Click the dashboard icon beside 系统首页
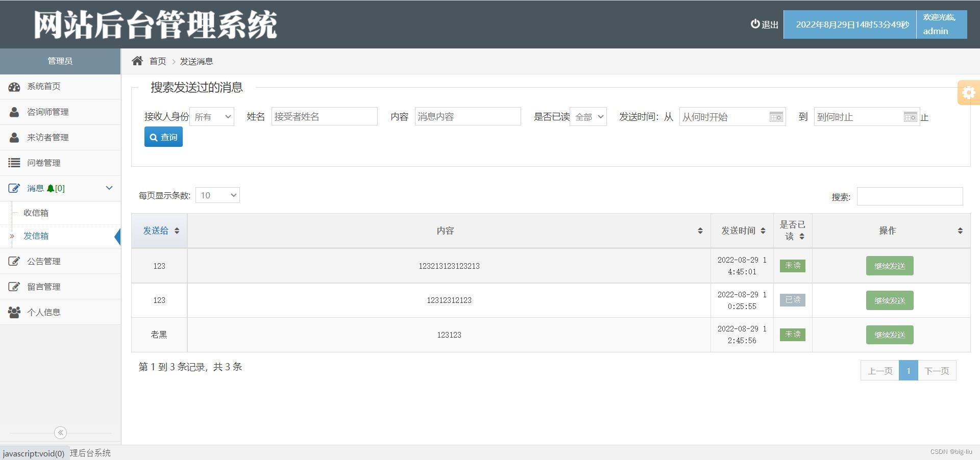The width and height of the screenshot is (980, 460). point(14,87)
